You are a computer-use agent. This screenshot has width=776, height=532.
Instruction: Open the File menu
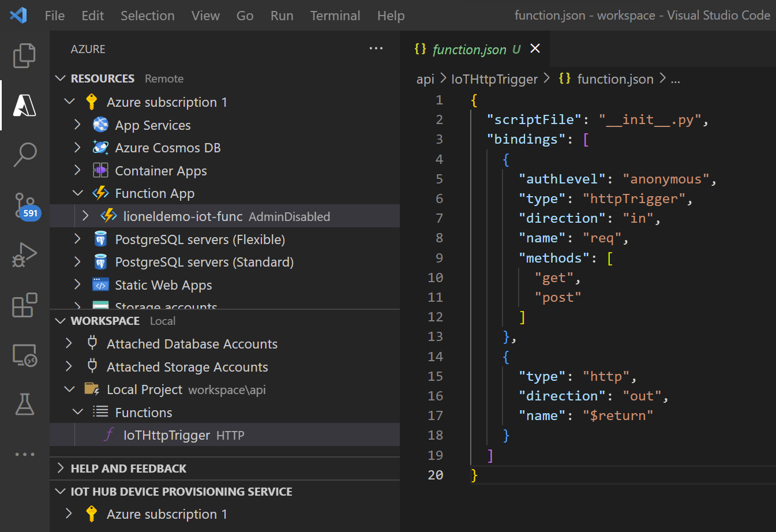pyautogui.click(x=55, y=16)
